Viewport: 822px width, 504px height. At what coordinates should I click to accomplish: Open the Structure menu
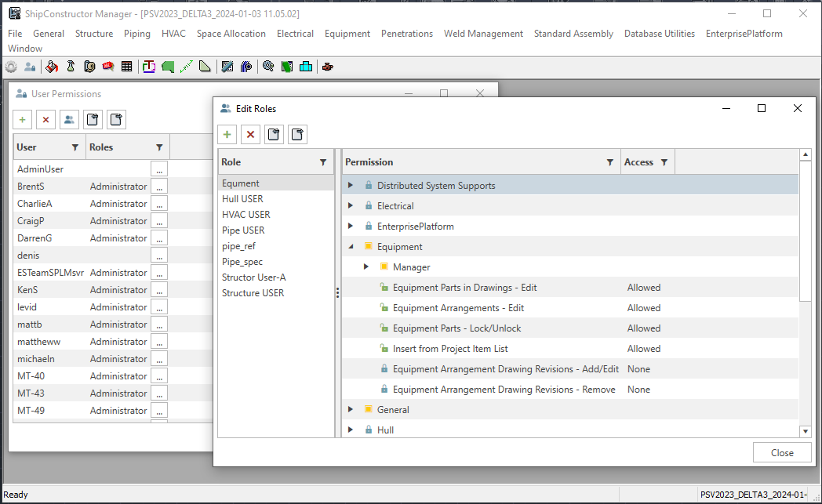[94, 34]
